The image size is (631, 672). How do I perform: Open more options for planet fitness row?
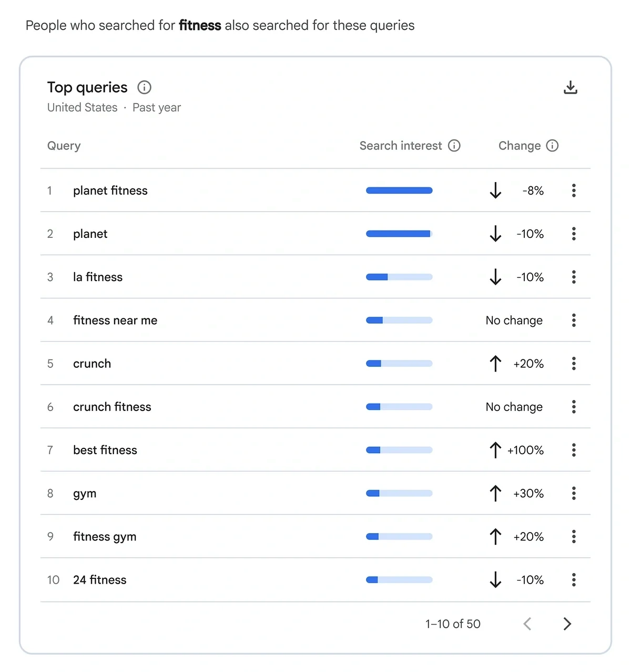(574, 190)
